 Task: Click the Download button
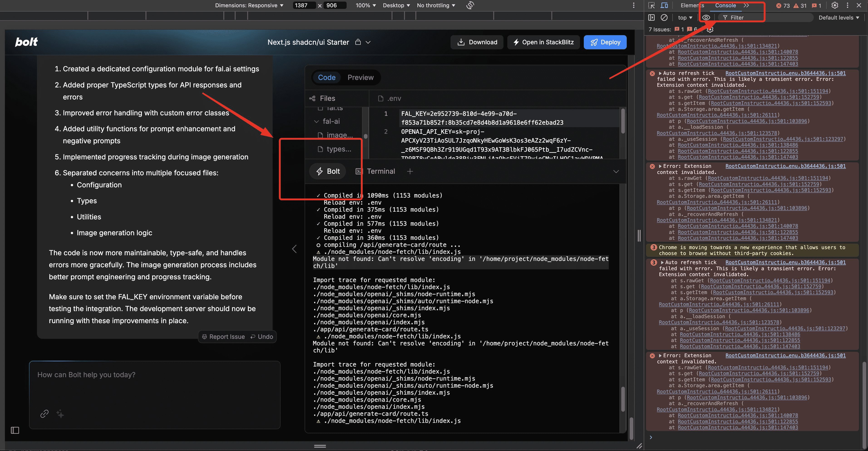pos(477,42)
